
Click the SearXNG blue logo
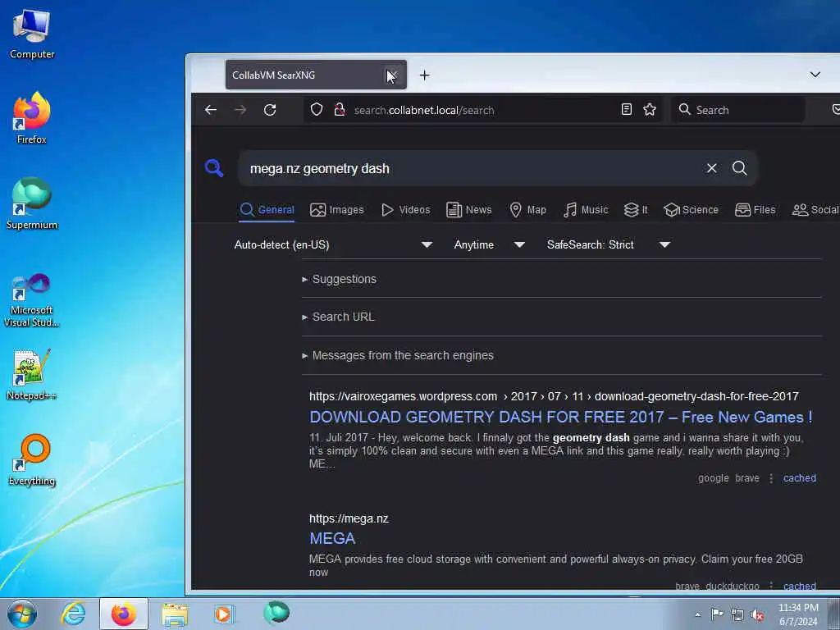point(214,168)
